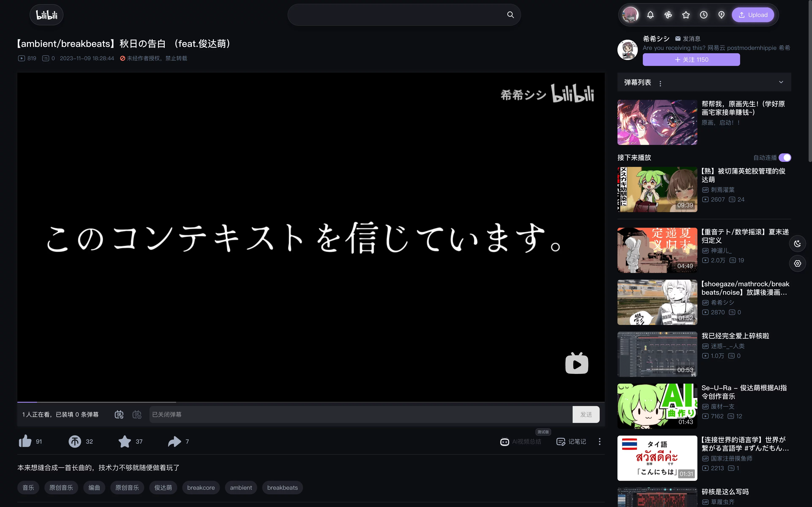Image resolution: width=812 pixels, height=507 pixels.
Task: Open watch history clock icon
Action: pos(704,15)
